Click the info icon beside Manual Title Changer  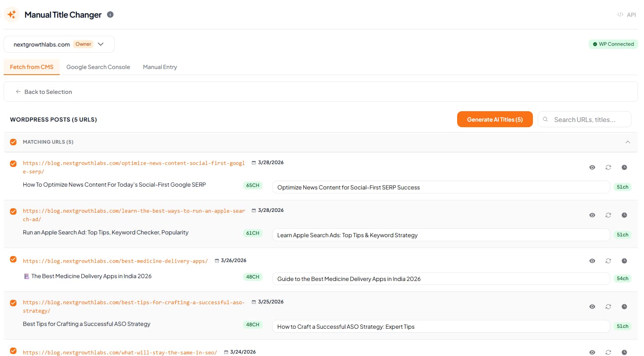[110, 14]
